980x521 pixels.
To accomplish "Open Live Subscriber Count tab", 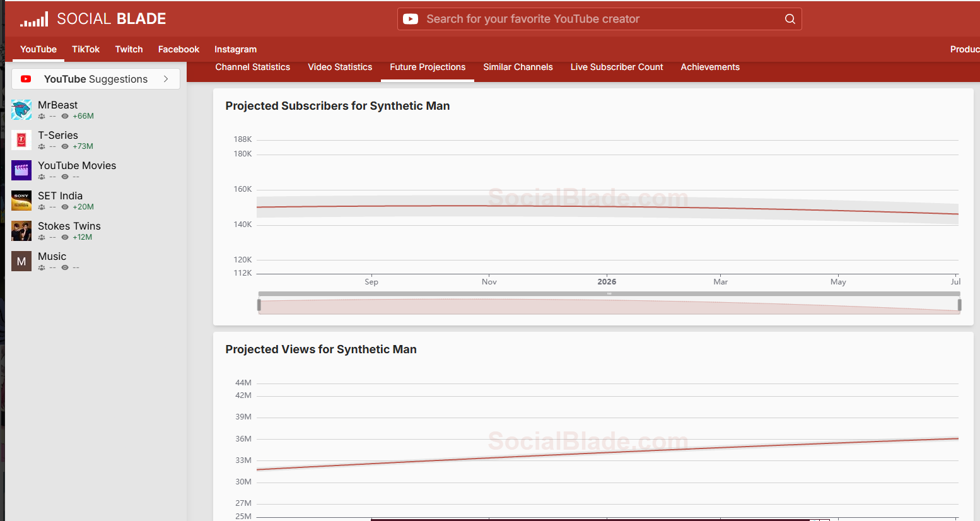I will 617,67.
